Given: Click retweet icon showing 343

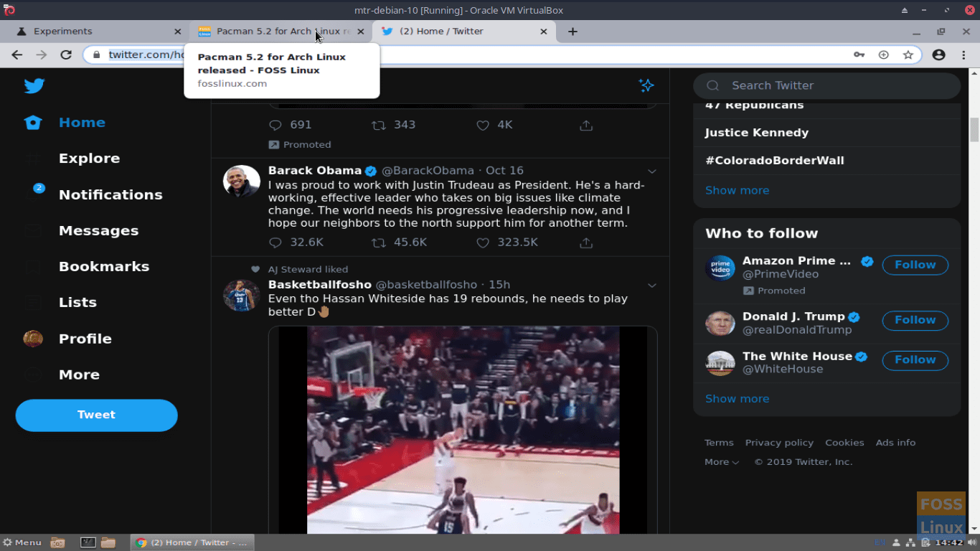Looking at the screenshot, I should (378, 125).
